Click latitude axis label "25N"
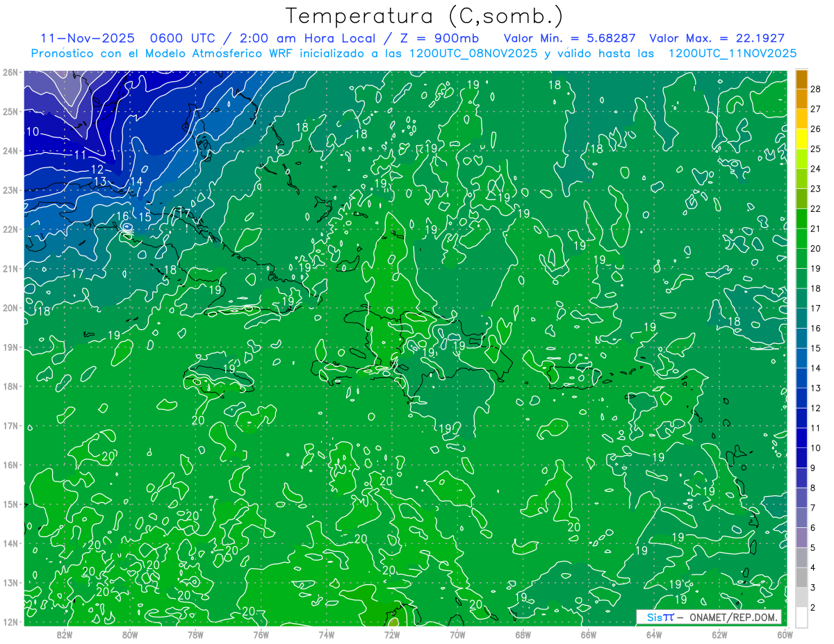The width and height of the screenshot is (834, 644). (10, 111)
